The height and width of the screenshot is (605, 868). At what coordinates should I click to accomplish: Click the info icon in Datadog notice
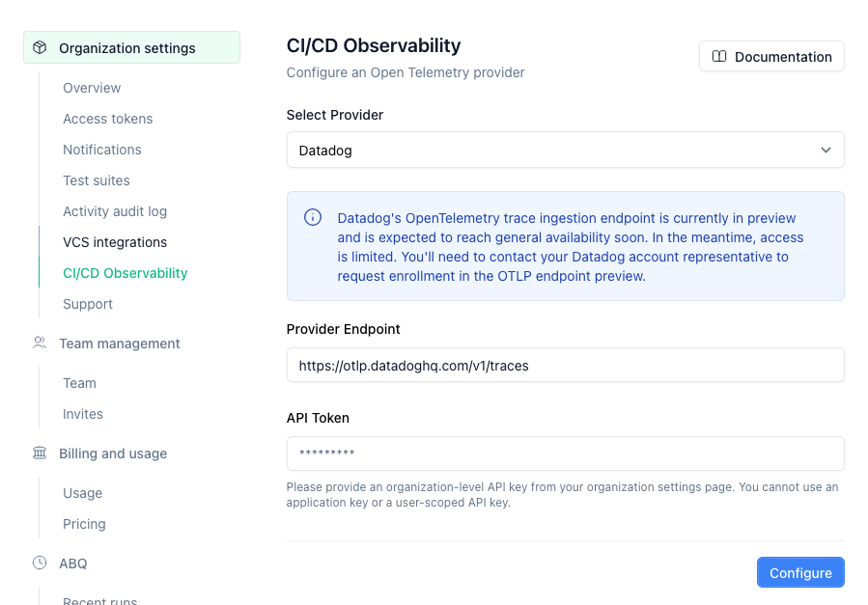[x=313, y=218]
